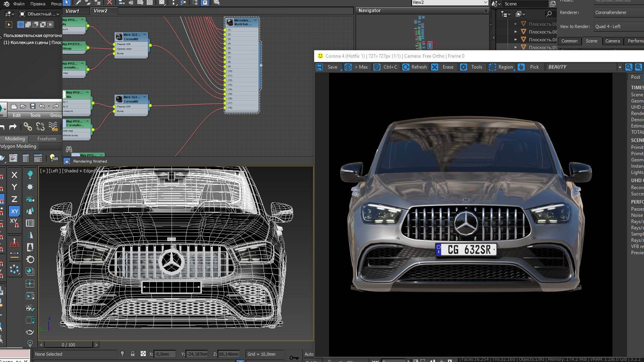
Task: Open the Slate Material Editor Navigator search icon
Action: [x=549, y=14]
